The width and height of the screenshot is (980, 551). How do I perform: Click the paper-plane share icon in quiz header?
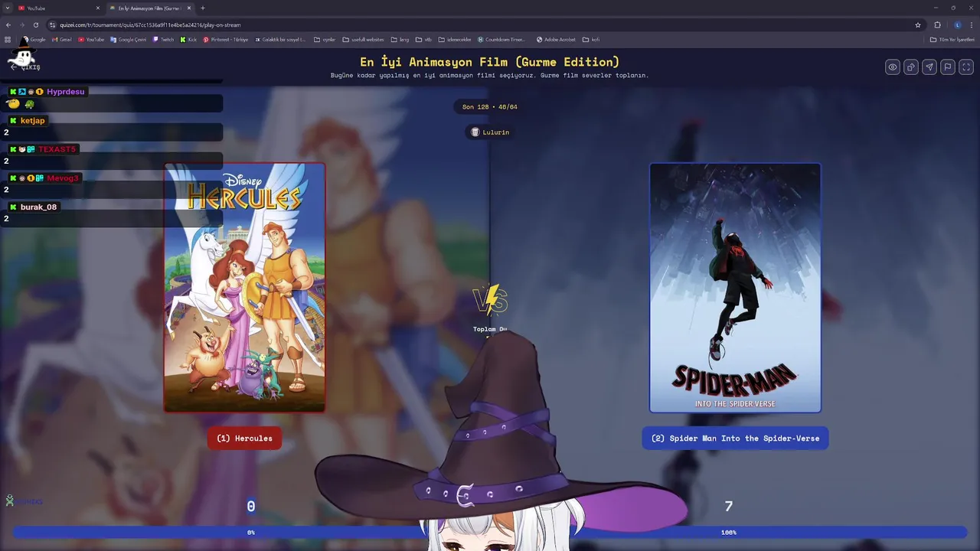click(x=929, y=67)
